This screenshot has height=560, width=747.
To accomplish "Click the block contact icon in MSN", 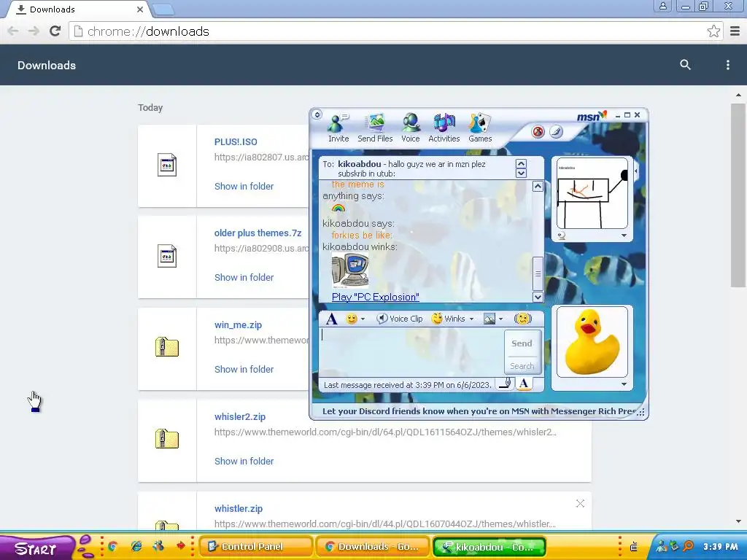I will click(x=538, y=132).
